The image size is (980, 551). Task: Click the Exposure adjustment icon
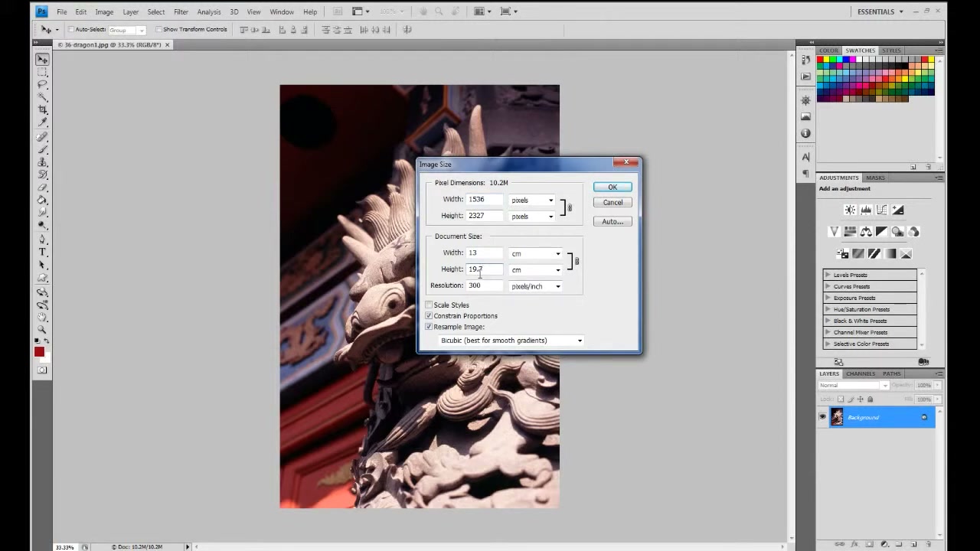point(898,210)
